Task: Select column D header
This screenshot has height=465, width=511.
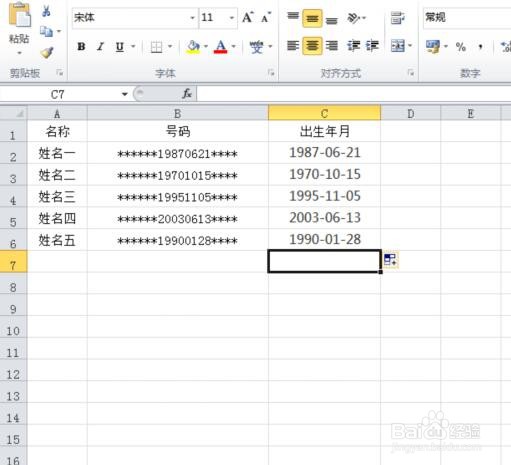Action: point(411,114)
